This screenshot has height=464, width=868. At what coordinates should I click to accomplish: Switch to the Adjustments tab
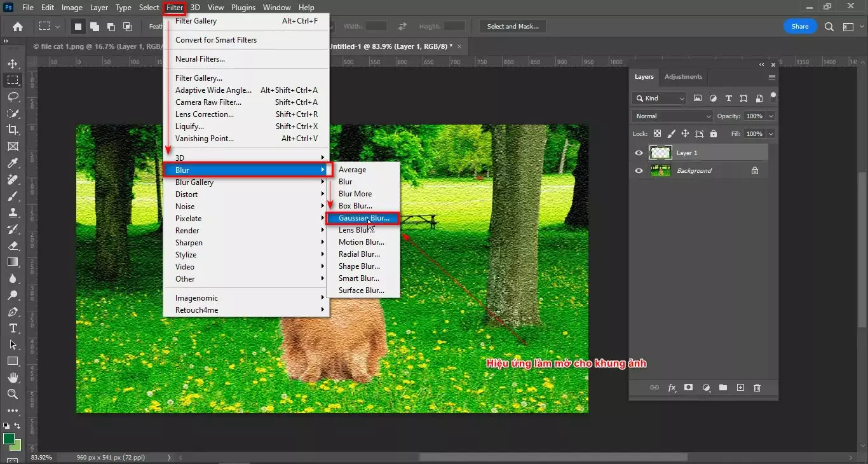point(683,76)
